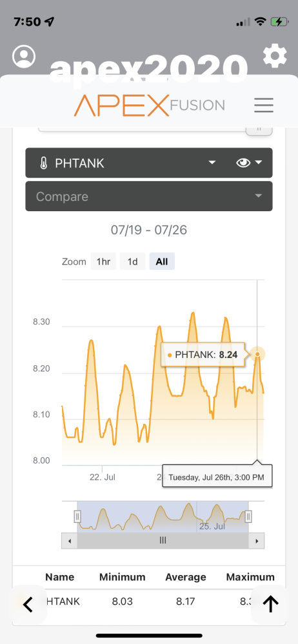This screenshot has height=644, width=298.
Task: Toggle the eye visibility icon
Action: 243,163
